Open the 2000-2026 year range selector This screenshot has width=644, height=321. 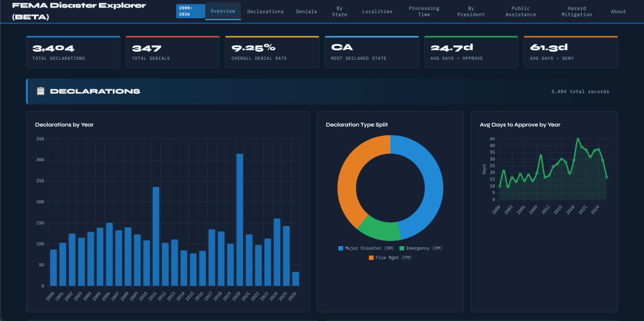[x=190, y=11]
